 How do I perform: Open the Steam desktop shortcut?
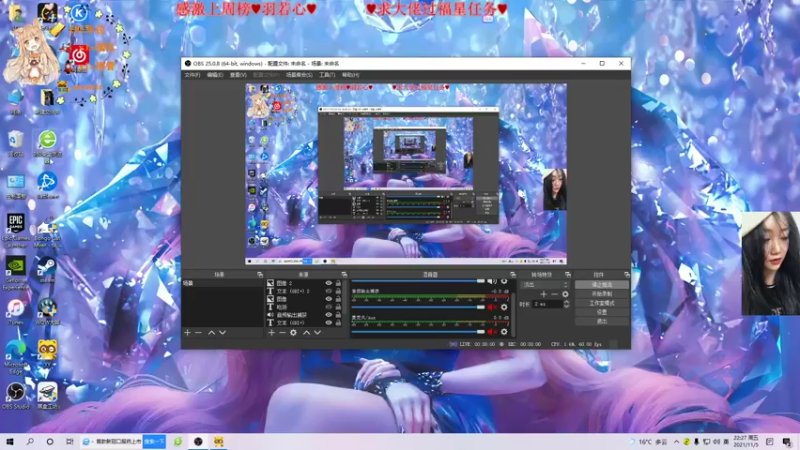47,270
